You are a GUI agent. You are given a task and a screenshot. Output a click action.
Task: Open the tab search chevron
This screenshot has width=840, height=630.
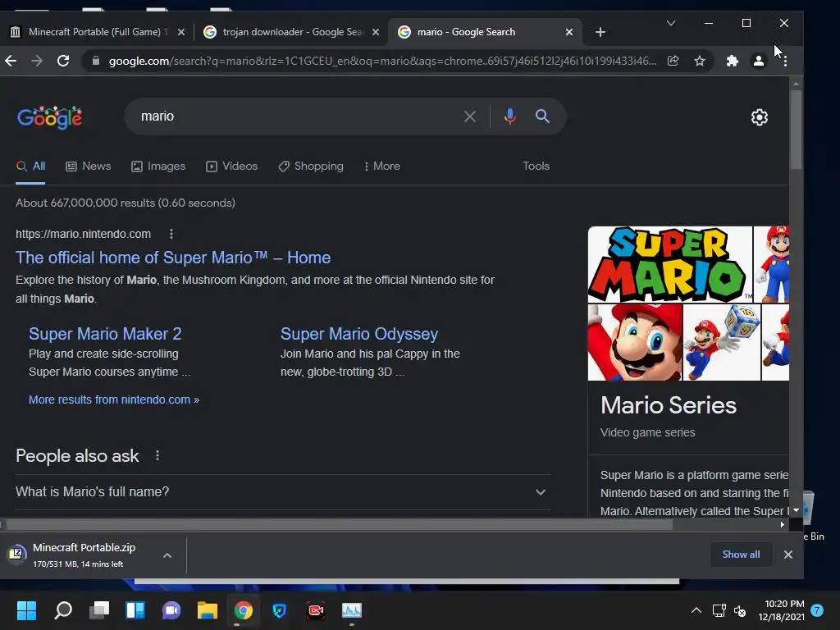pos(671,23)
